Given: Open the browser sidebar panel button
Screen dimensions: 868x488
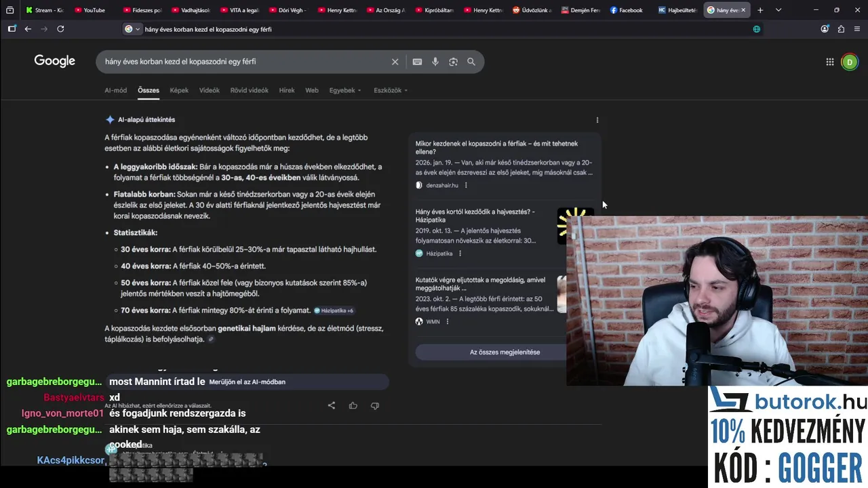Looking at the screenshot, I should 12,29.
